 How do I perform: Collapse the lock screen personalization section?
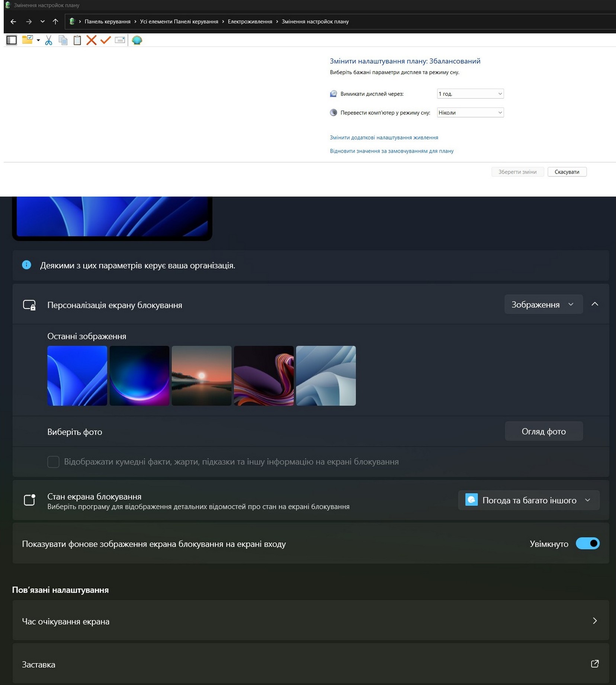tap(595, 304)
